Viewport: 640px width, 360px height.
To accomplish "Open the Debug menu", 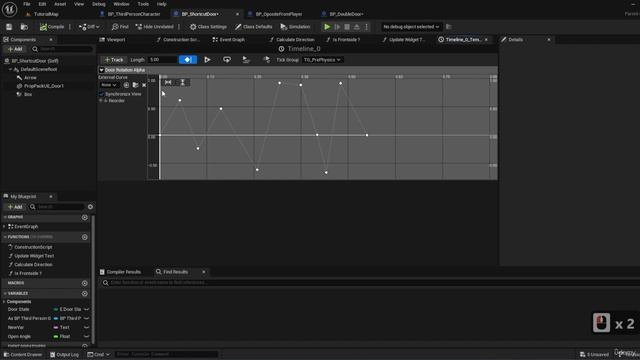I will point(98,4).
